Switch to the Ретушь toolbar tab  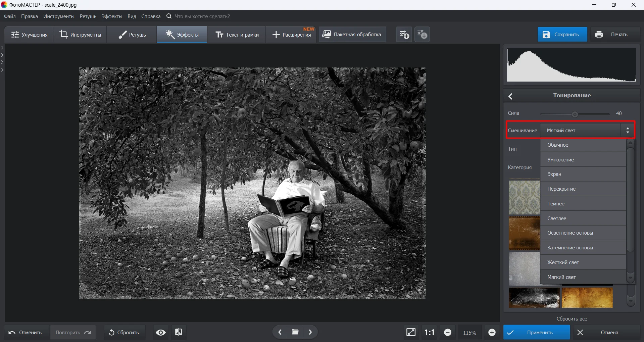[x=132, y=35]
